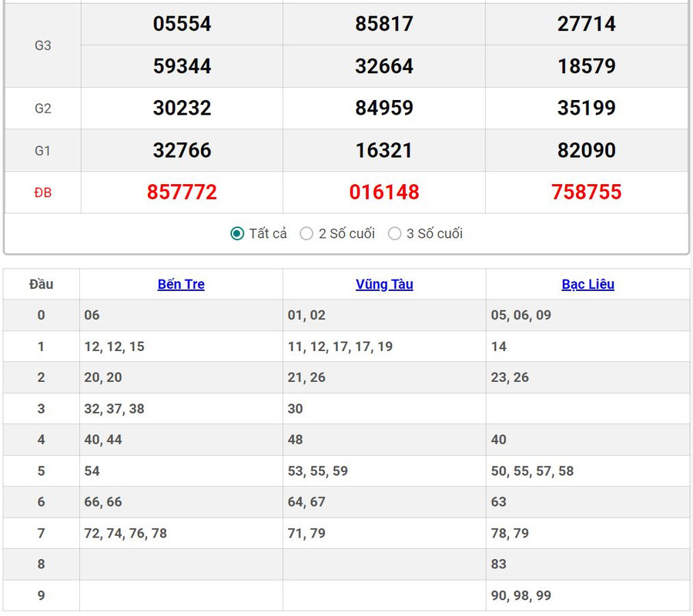Click the cell showing "90, 98, 99"
Screen dimensions: 693x616
coord(521,595)
